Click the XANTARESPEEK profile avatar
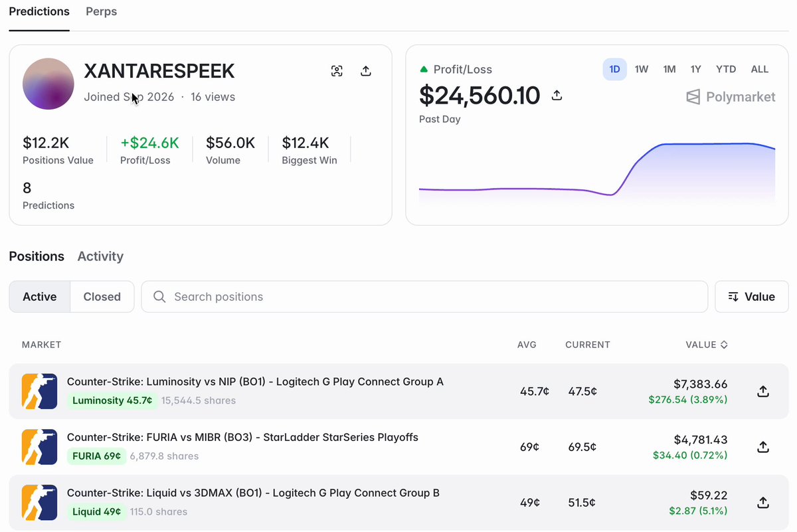797x532 pixels. [48, 84]
